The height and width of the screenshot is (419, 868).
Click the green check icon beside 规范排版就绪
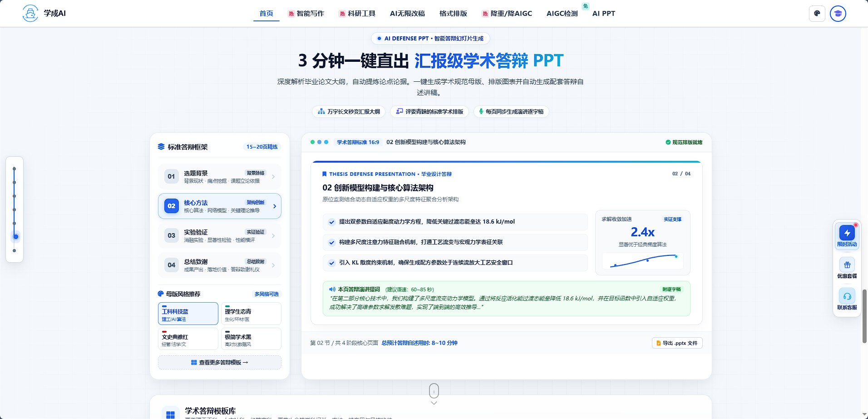668,142
